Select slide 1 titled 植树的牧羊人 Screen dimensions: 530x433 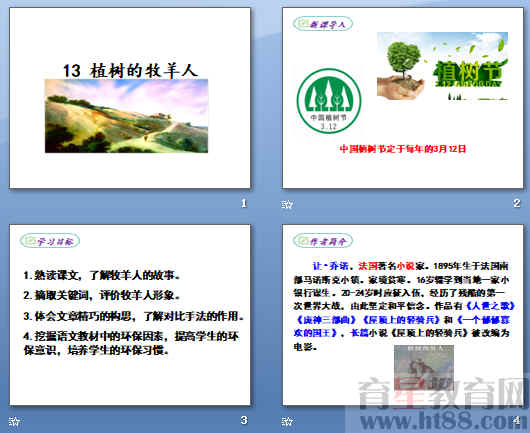(130, 98)
